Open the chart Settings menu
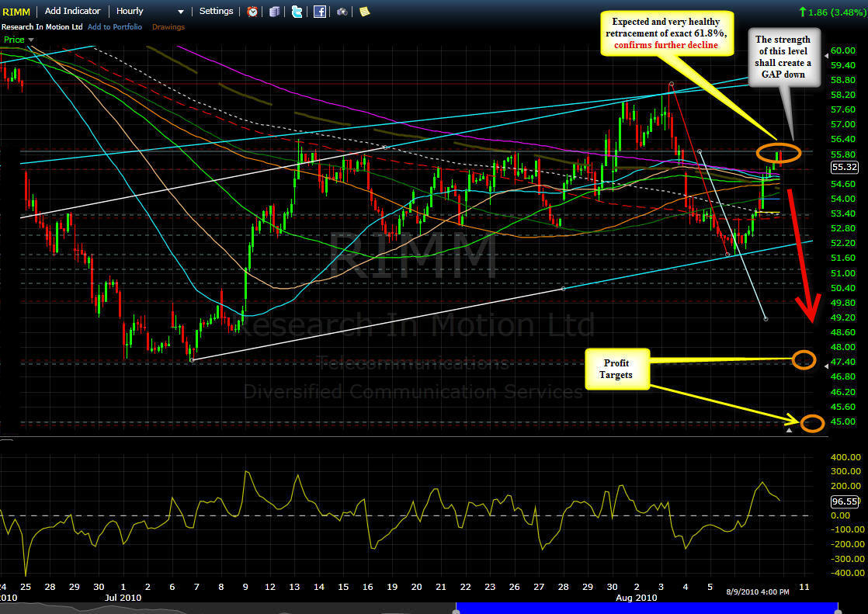 coord(216,11)
